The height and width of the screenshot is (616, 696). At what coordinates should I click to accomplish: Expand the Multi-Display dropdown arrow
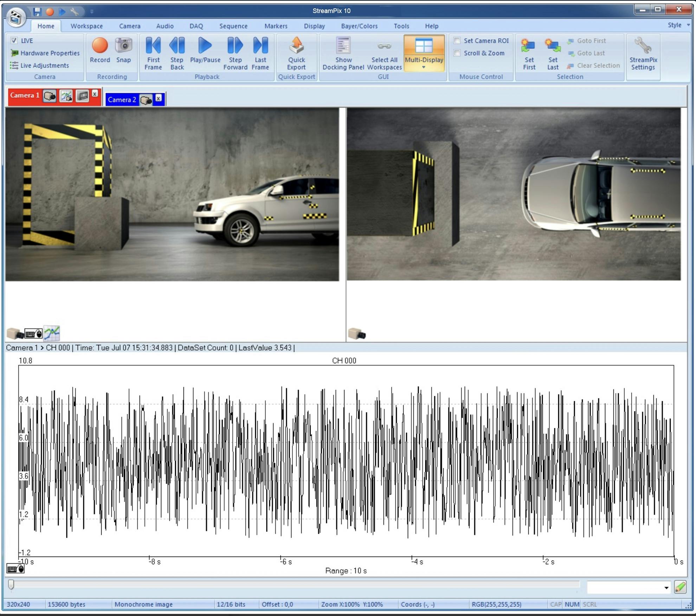click(424, 68)
